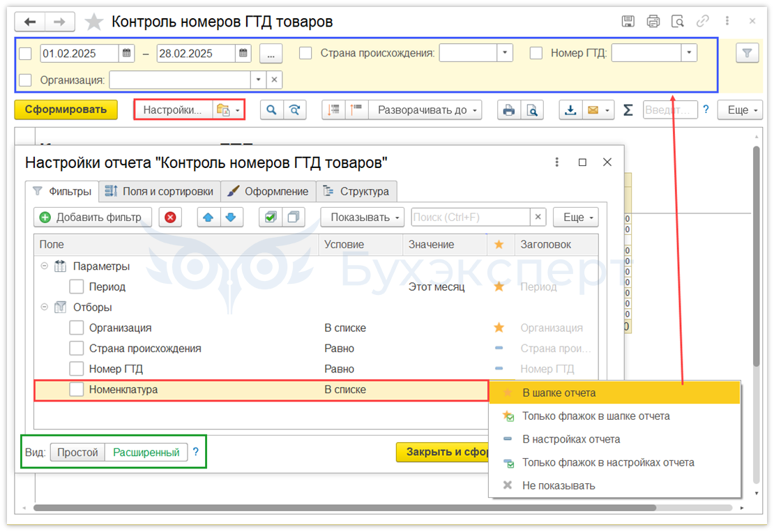774x532 pixels.
Task: Choose В шапке отчета menu option
Action: tap(614, 393)
